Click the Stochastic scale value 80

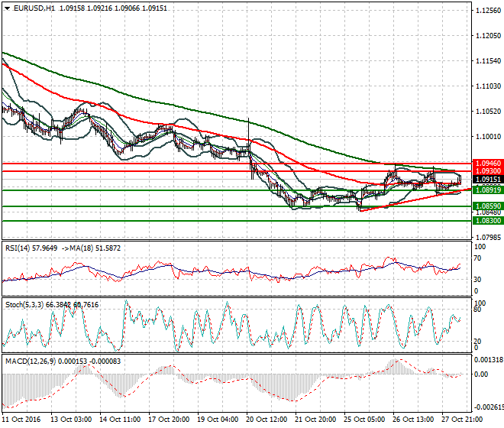pos(477,310)
